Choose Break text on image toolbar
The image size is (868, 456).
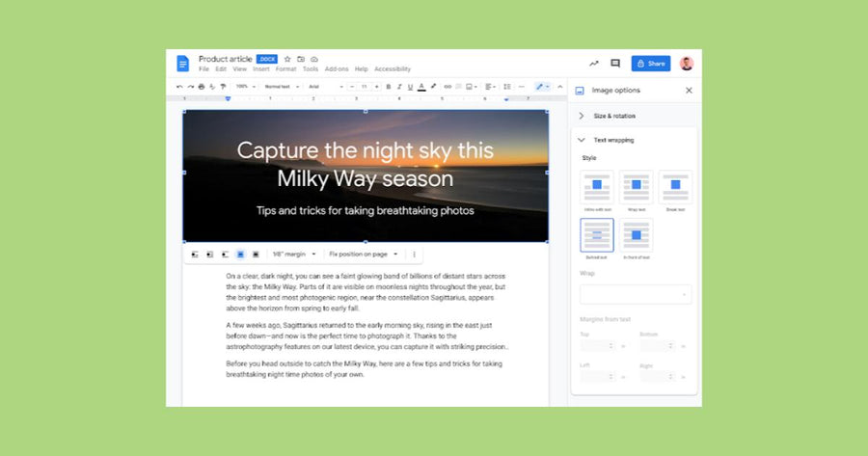225,255
